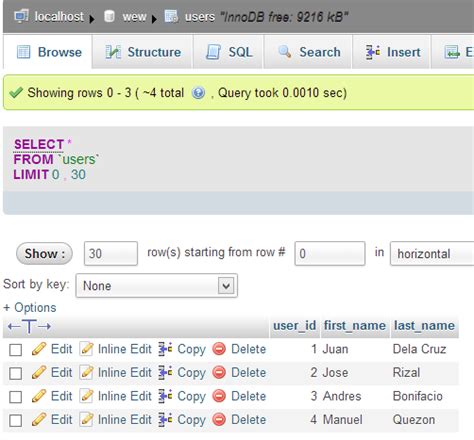
Task: Click the Copy icon for Juan row
Action: point(165,349)
